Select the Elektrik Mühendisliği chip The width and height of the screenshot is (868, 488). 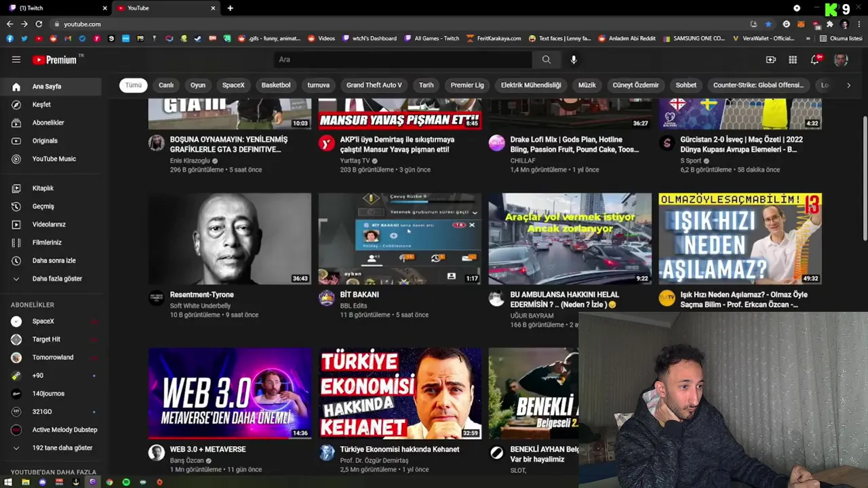(x=531, y=85)
